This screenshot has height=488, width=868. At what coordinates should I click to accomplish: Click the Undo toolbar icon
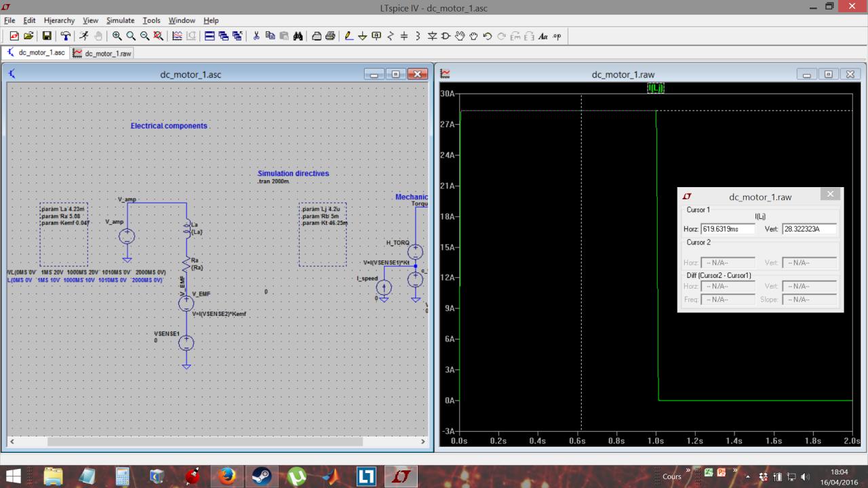point(487,36)
